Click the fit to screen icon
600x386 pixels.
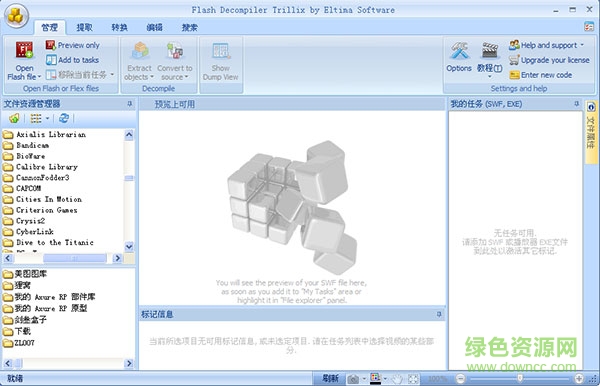pos(414,379)
